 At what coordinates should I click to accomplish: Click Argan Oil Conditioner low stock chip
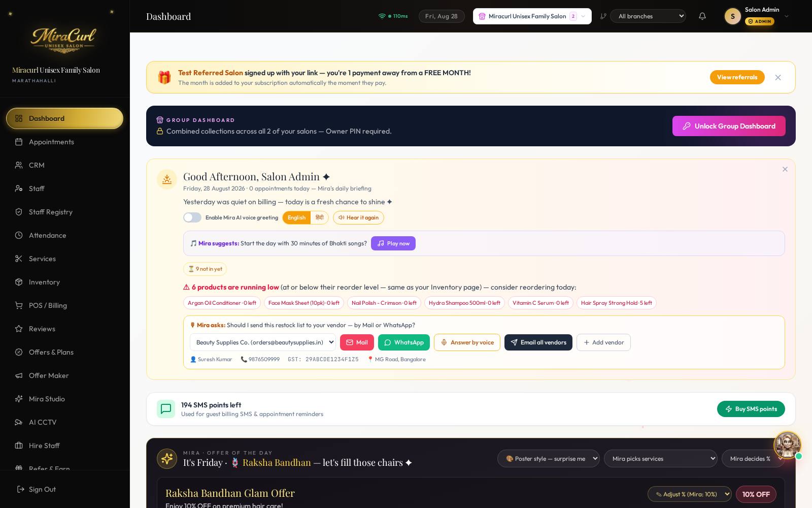[222, 303]
